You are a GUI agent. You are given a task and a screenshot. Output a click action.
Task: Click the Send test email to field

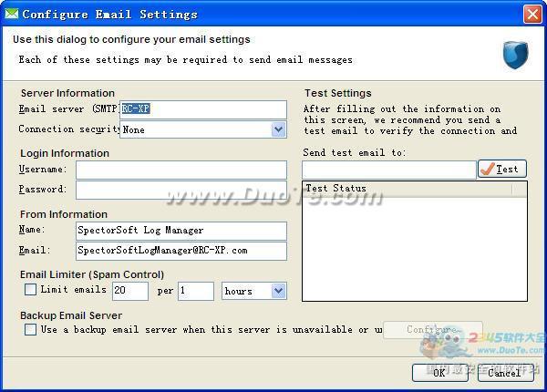(389, 170)
